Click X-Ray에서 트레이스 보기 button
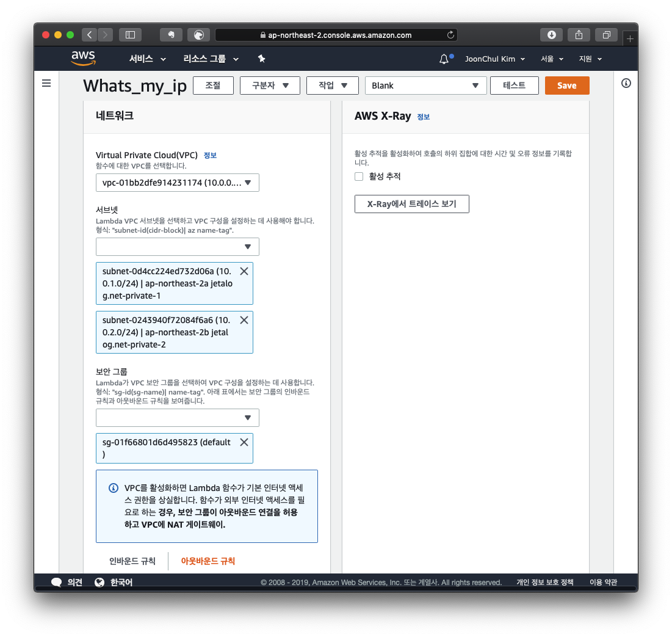This screenshot has height=637, width=672. (412, 204)
